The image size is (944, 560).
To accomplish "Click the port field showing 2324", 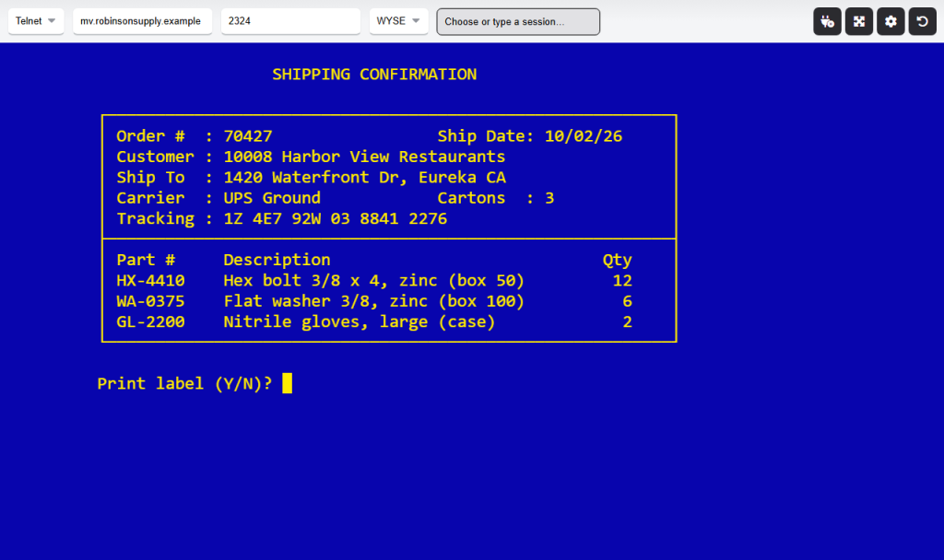I will (290, 21).
